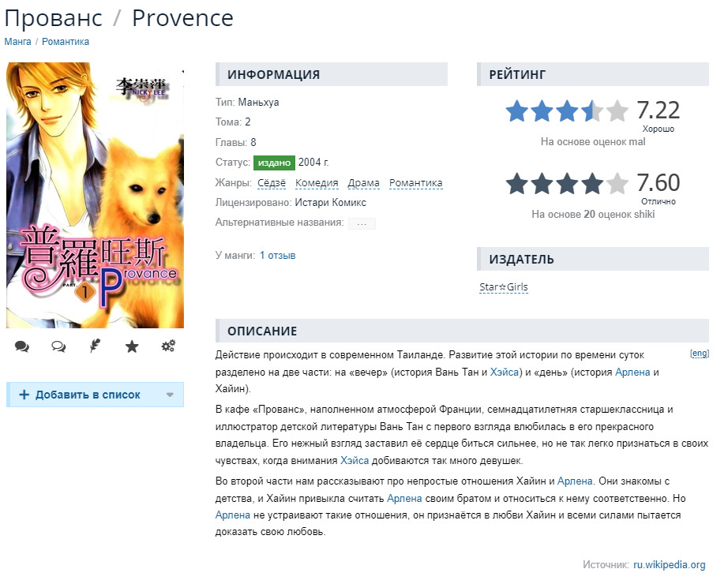This screenshot has height=584, width=728.
Task: Click the Добавить в список button
Action: click(87, 395)
